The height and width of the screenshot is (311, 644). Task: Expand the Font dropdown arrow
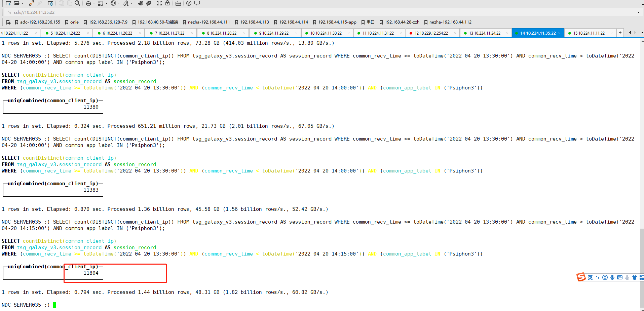point(131,3)
